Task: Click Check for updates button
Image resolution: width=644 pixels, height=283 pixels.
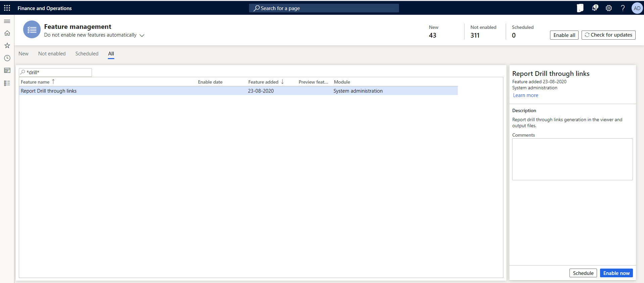Action: tap(608, 35)
